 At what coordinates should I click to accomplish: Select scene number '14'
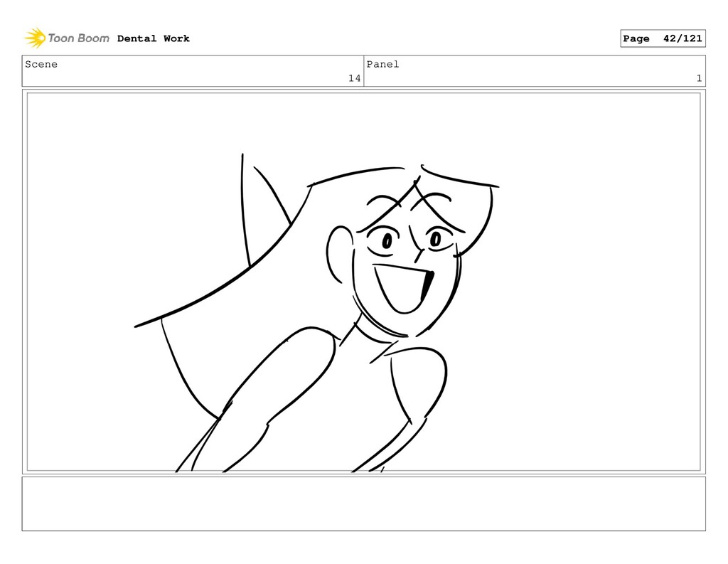point(354,78)
